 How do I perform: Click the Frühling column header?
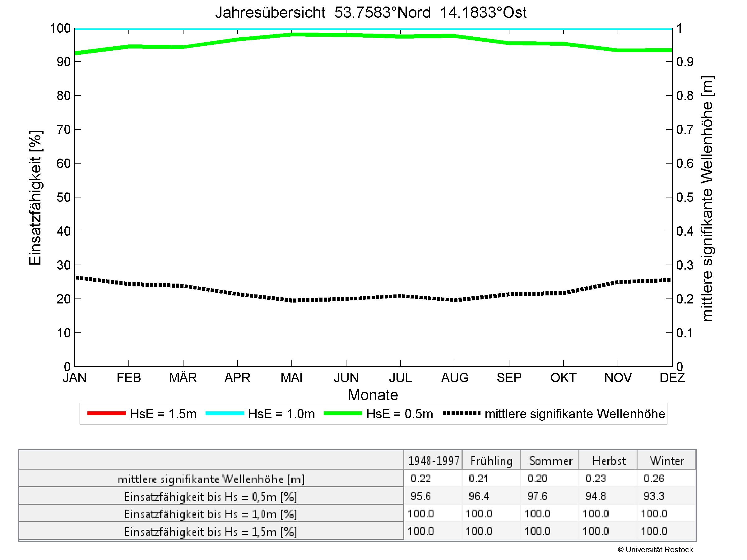coord(491,461)
